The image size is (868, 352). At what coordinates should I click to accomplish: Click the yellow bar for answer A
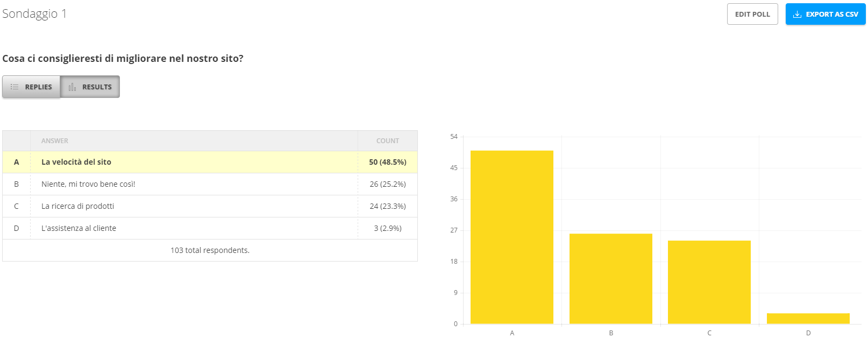point(511,237)
